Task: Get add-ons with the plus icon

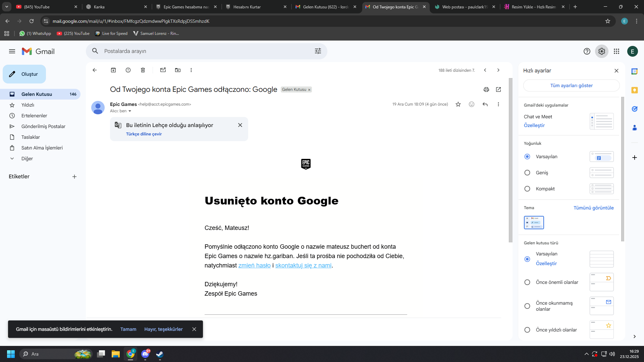Action: [635, 158]
